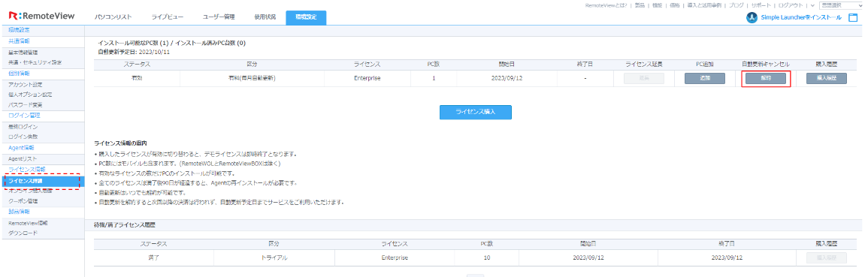This screenshot has width=868, height=277.
Task: Open ログイン失敗 sidebar item
Action: pyautogui.click(x=23, y=137)
